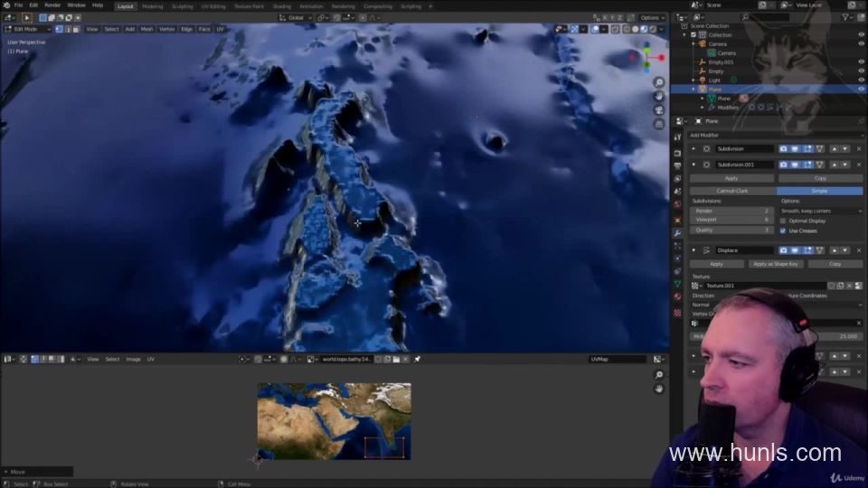Hide the Collection with its eye icon
The height and width of the screenshot is (488, 868).
tap(862, 35)
